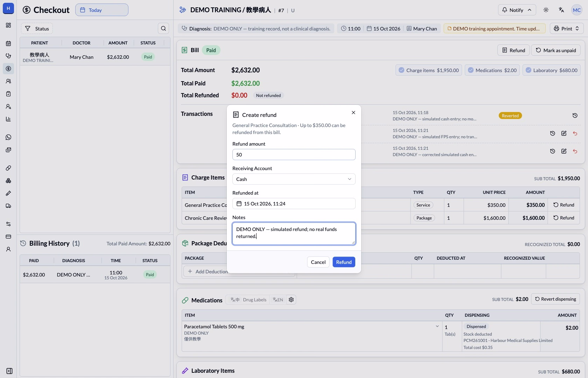Open the staff person icon in sidebar
This screenshot has height=378, width=588.
(8, 249)
